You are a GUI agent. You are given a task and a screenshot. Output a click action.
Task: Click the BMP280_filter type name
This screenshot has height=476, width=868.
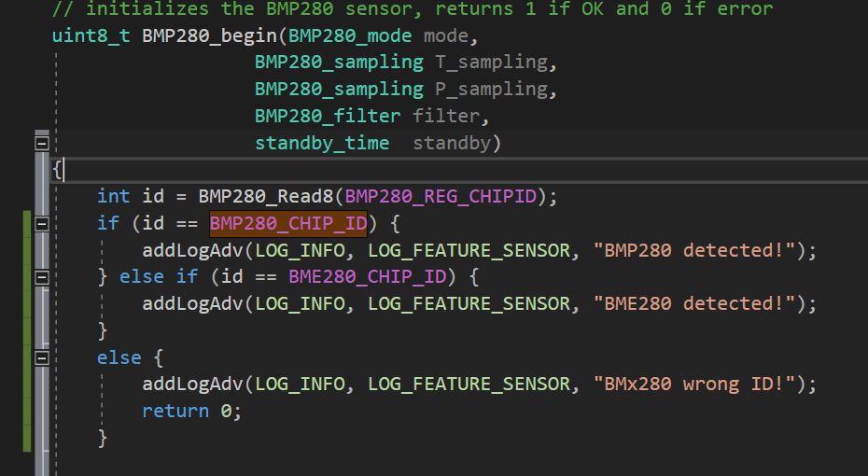click(x=328, y=117)
